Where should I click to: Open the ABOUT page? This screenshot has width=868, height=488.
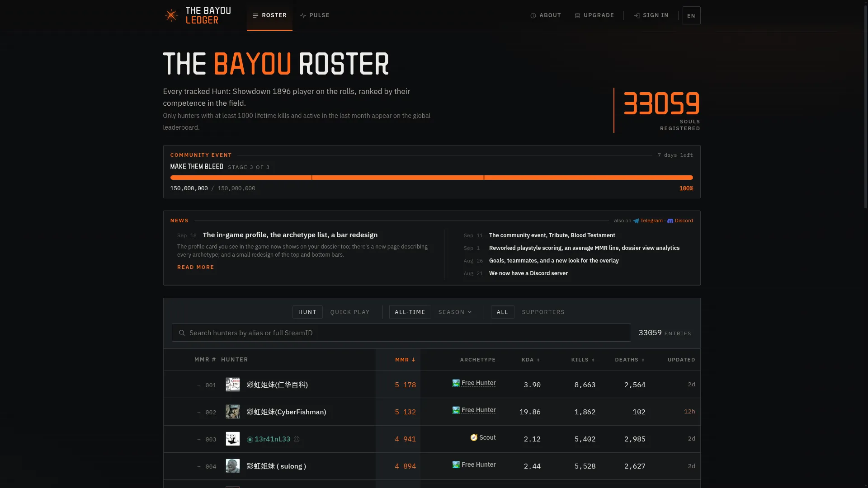tap(546, 15)
